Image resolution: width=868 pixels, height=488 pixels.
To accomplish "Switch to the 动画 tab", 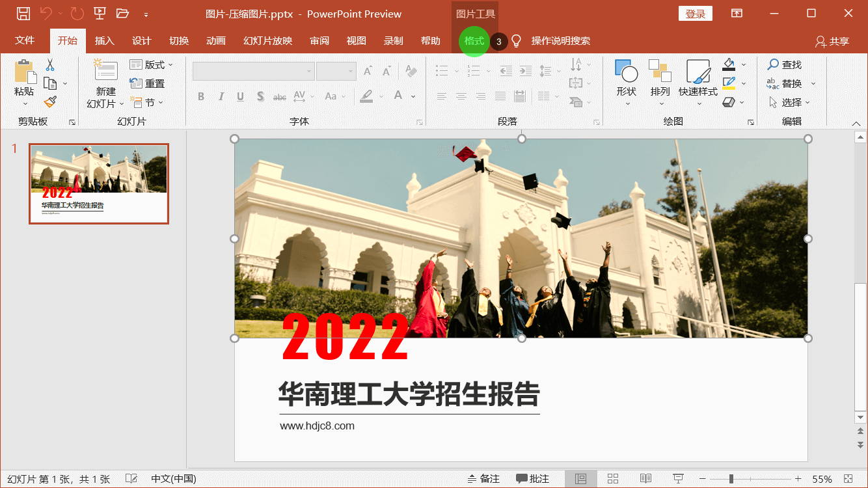I will point(215,40).
